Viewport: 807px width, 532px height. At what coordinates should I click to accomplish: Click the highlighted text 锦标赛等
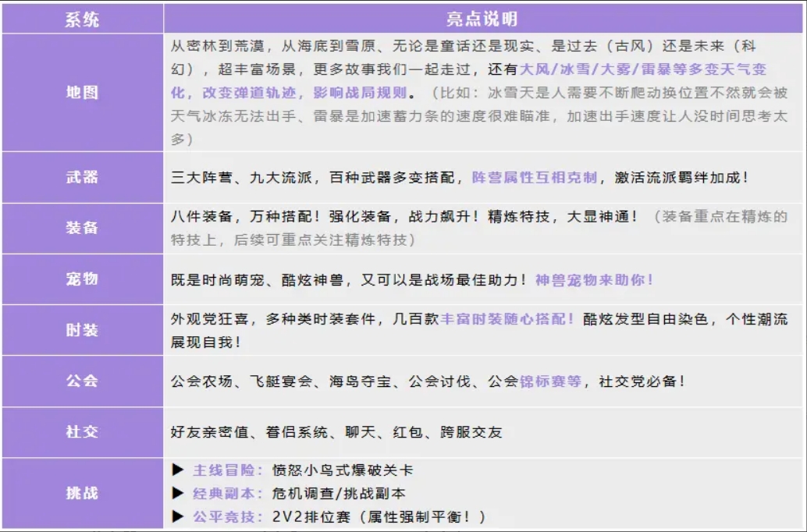pyautogui.click(x=551, y=381)
